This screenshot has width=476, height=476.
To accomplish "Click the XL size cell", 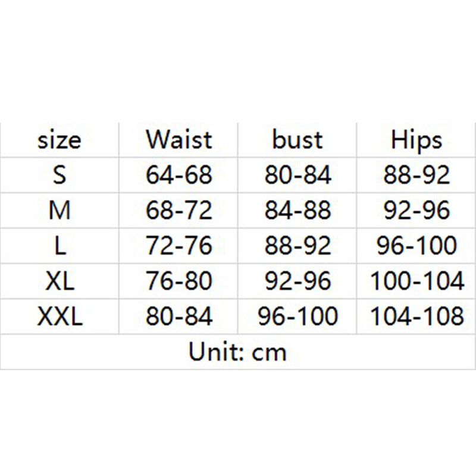I will (59, 281).
